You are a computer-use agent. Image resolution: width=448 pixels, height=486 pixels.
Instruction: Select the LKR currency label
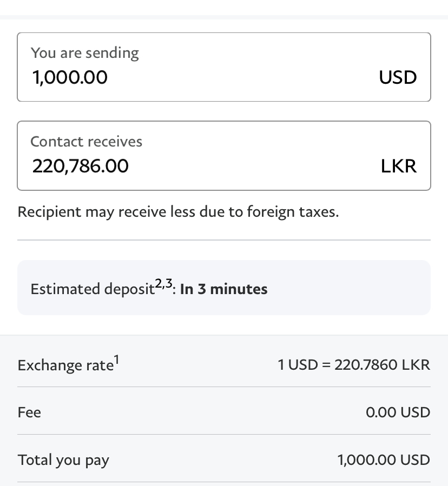pos(399,166)
